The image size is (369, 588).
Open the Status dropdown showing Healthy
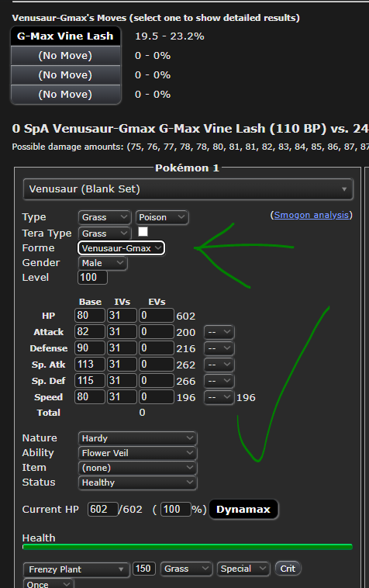(137, 483)
